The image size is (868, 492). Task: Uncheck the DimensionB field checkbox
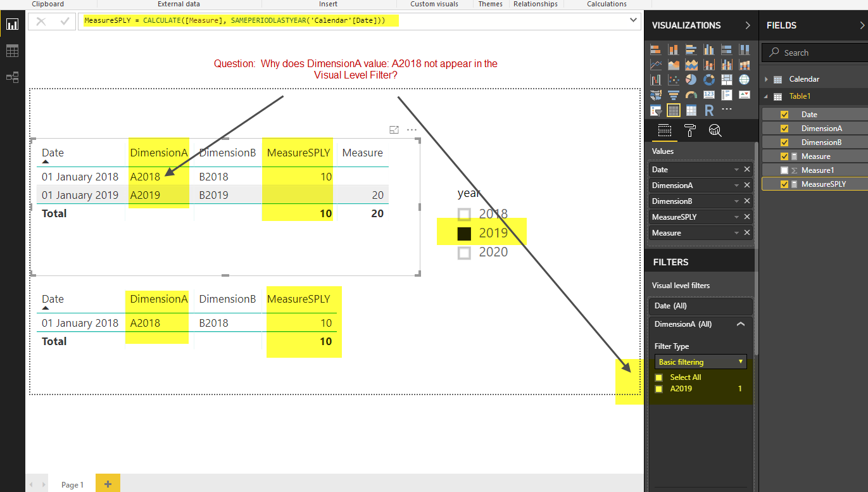click(x=784, y=142)
